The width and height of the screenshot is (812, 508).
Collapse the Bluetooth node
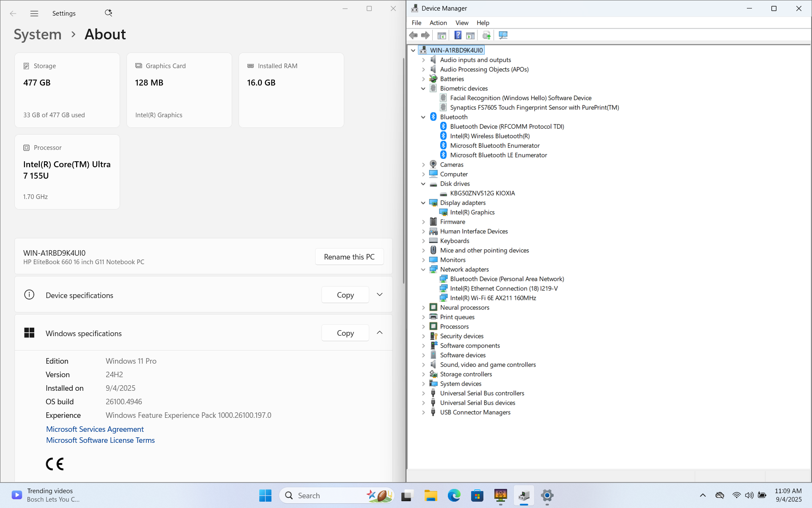click(423, 117)
